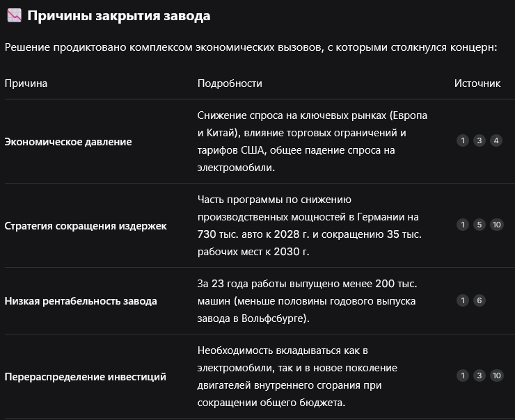Open source 1 in the Экономическое давление row
Viewport: 515px width, 420px height.
pyautogui.click(x=463, y=140)
